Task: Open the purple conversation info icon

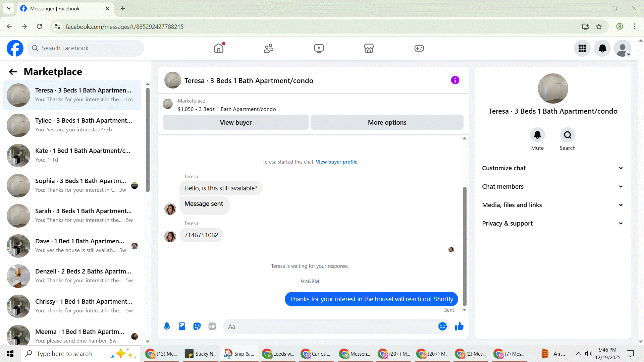Action: (455, 80)
